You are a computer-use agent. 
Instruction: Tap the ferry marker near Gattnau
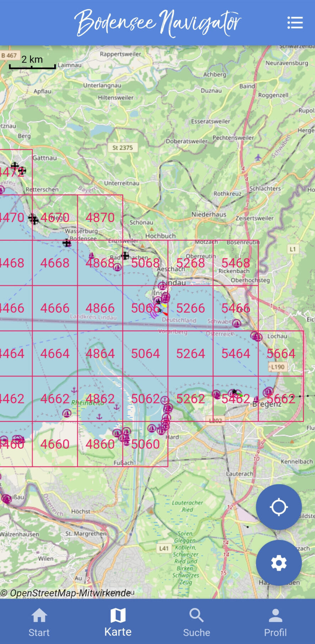pyautogui.click(x=15, y=166)
